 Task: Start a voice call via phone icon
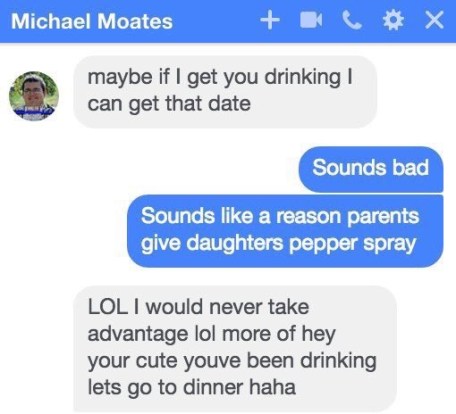pos(352,20)
